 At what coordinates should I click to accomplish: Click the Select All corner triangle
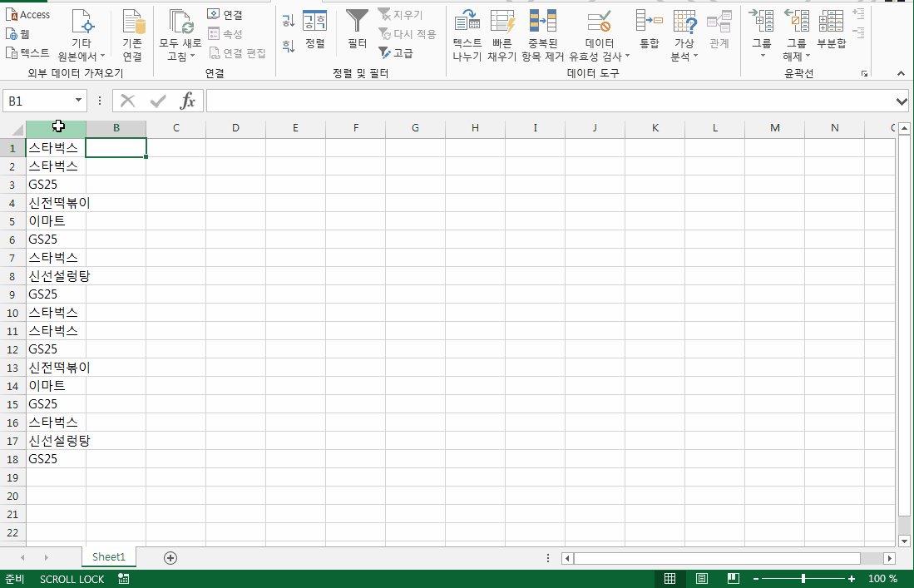[x=17, y=130]
